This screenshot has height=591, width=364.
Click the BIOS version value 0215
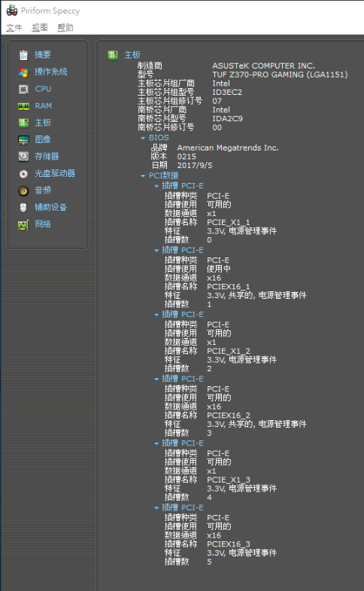[x=187, y=157]
